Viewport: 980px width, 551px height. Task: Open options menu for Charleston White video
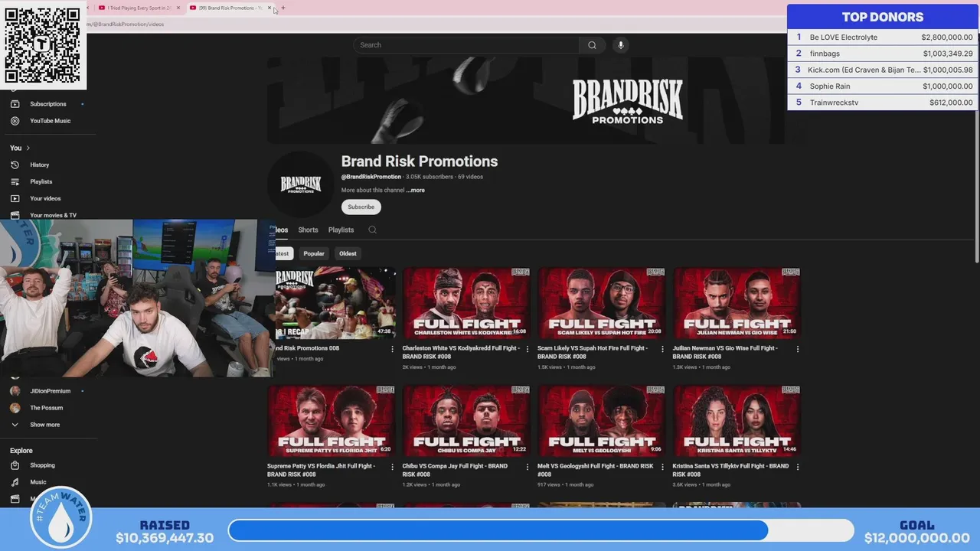tap(528, 349)
